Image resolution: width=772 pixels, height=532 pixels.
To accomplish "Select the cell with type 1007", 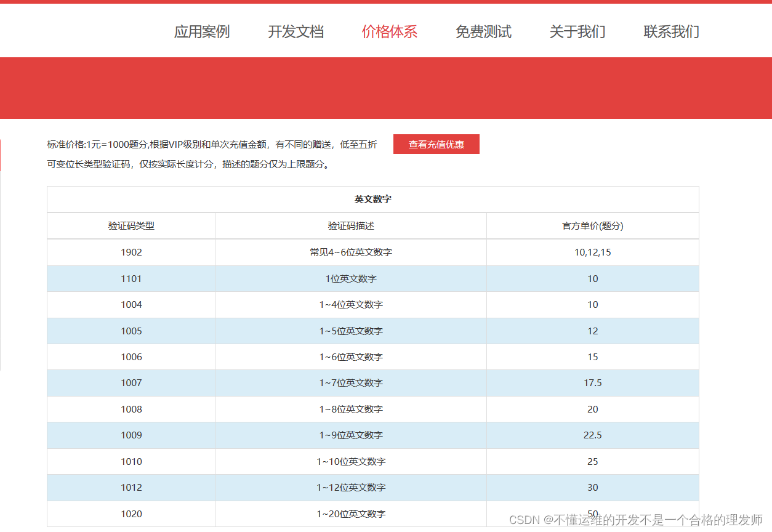I will pos(131,383).
